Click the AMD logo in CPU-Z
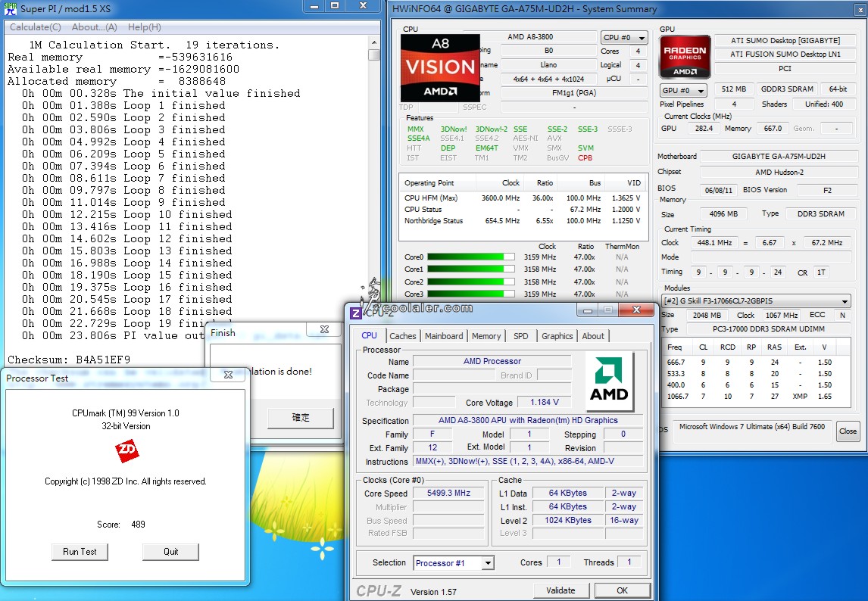Image resolution: width=868 pixels, height=601 pixels. click(x=609, y=381)
